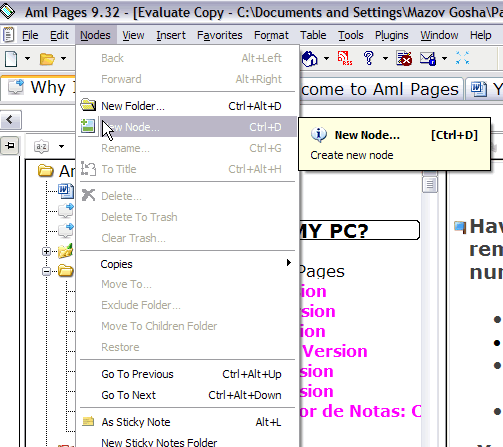Open the Help menu
Viewport: 503px width, 447px height.
tap(481, 35)
